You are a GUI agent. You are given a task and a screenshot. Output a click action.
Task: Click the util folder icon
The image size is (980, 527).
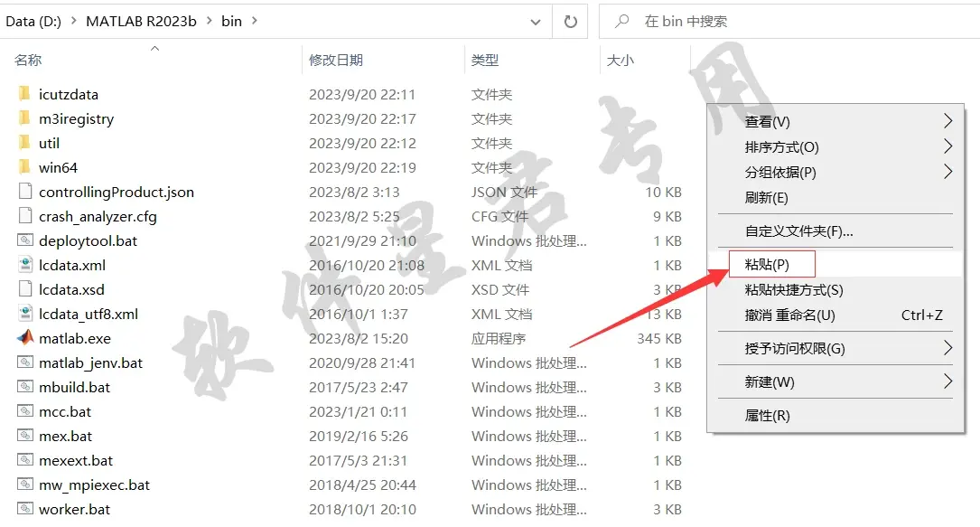click(x=24, y=143)
